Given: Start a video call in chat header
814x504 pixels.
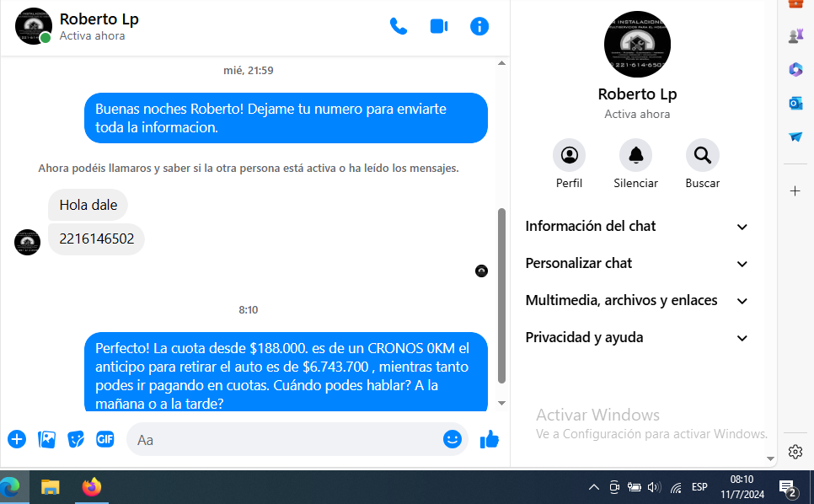Looking at the screenshot, I should pyautogui.click(x=439, y=26).
